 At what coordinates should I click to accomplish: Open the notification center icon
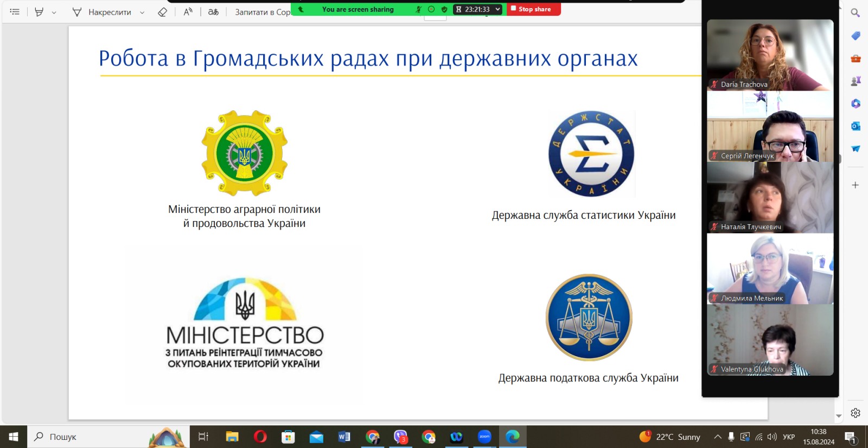(x=850, y=437)
